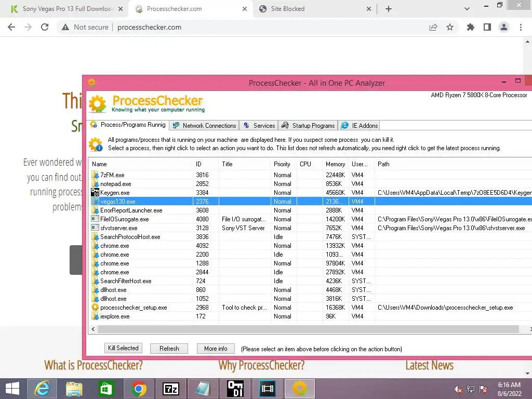
Task: Switch to the Site Blocked browser tab
Action: point(314,9)
